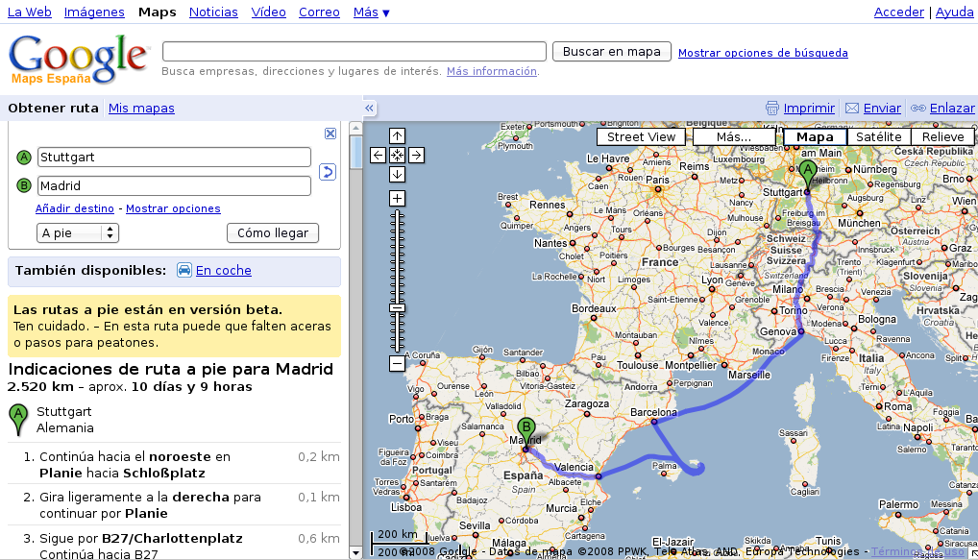
Task: Click the center map button between the pan arrows
Action: click(x=397, y=156)
